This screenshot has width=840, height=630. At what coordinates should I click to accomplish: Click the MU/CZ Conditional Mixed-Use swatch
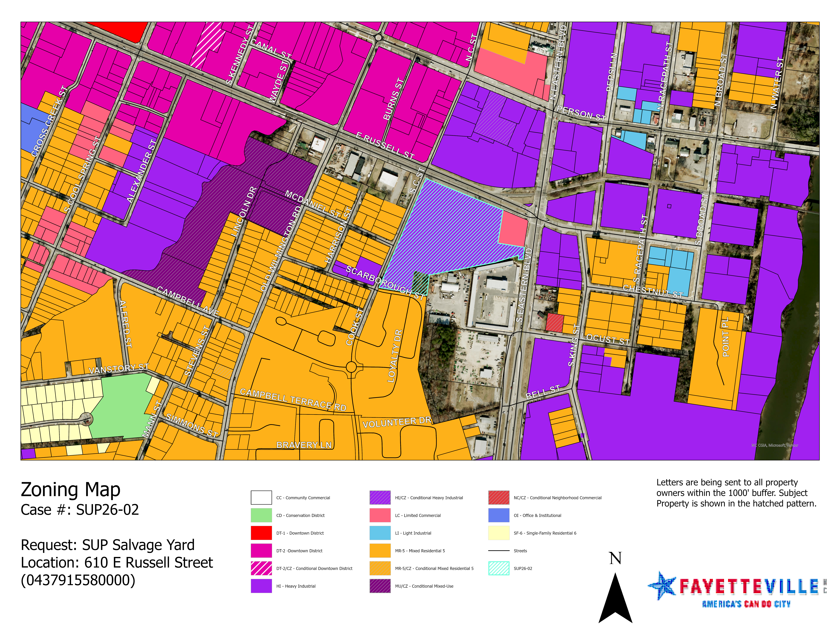coord(380,586)
